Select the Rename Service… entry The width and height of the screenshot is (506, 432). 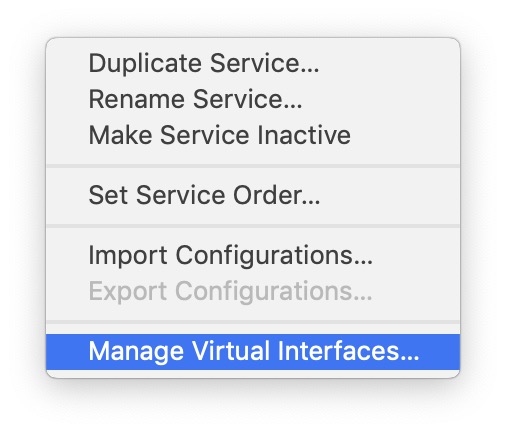click(x=253, y=99)
